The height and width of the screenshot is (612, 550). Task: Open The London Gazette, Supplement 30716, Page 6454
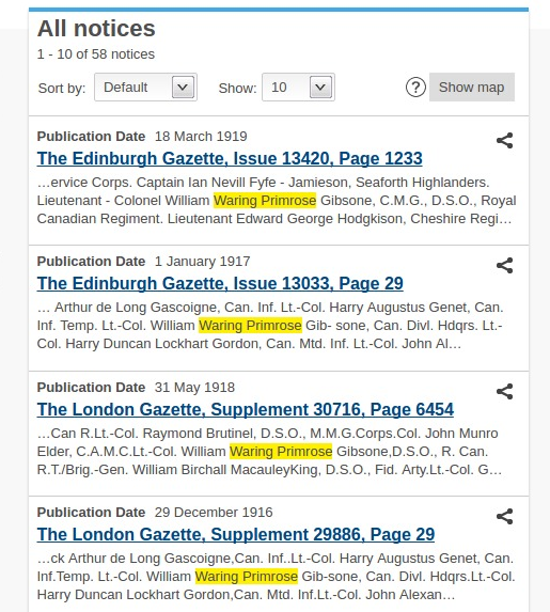click(245, 409)
